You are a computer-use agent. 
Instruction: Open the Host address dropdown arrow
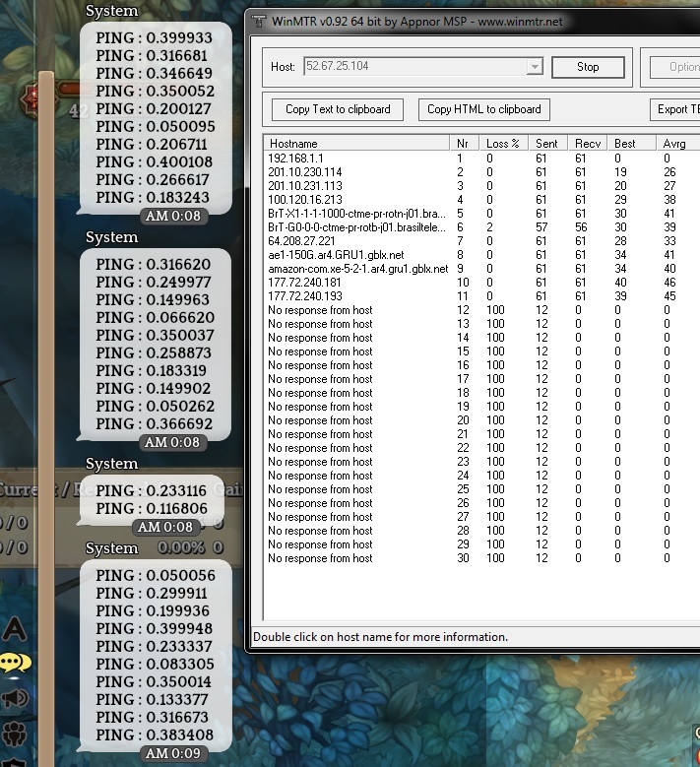535,67
